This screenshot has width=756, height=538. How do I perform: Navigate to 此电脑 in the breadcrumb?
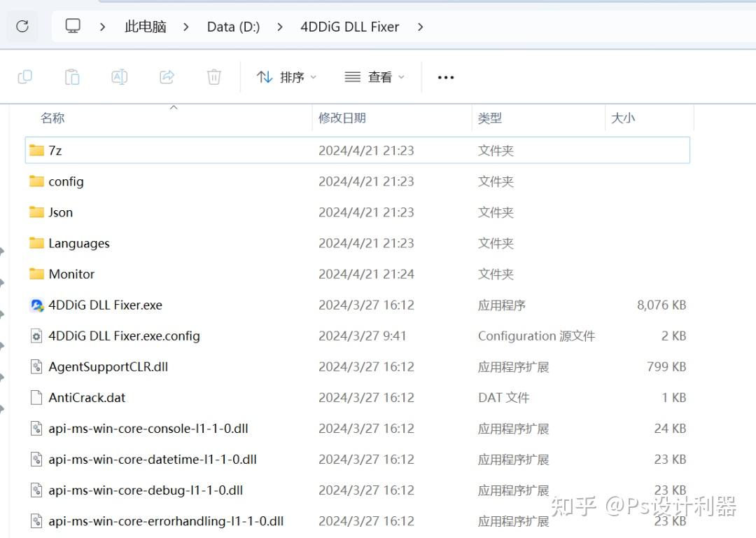click(x=145, y=26)
